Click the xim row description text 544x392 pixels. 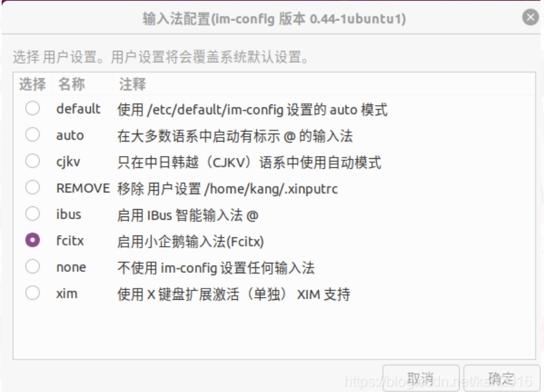click(x=234, y=294)
